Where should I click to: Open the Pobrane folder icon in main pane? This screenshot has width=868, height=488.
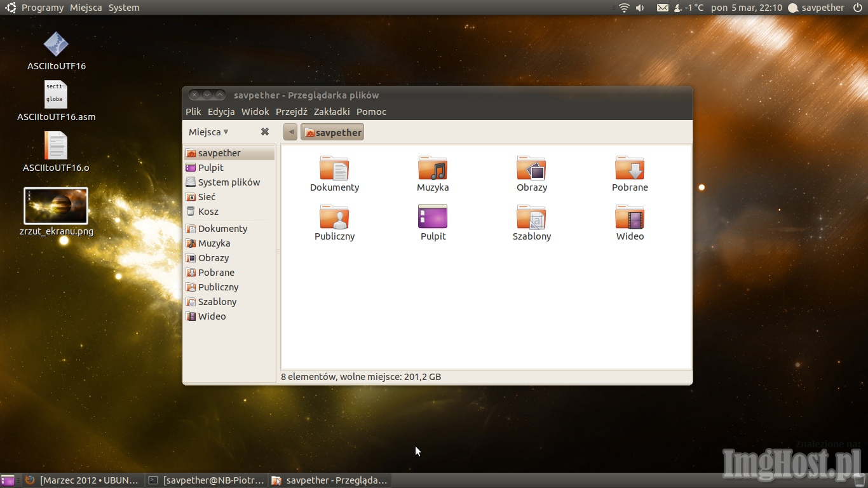click(x=630, y=169)
